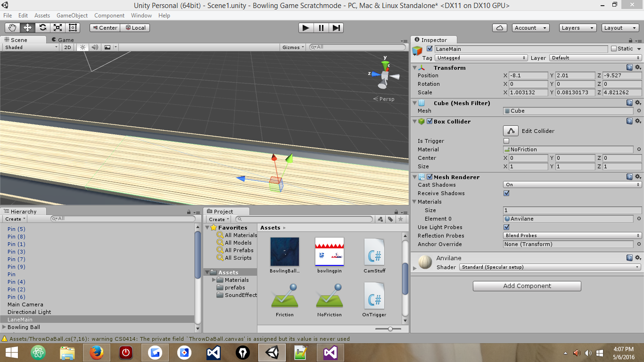Open Windows Start menu
The image size is (644, 362).
(11, 352)
